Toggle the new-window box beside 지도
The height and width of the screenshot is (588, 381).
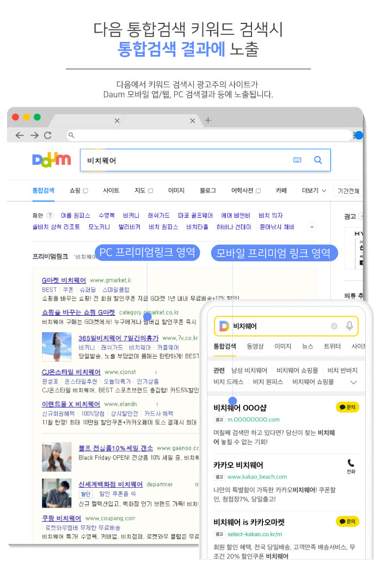[151, 191]
